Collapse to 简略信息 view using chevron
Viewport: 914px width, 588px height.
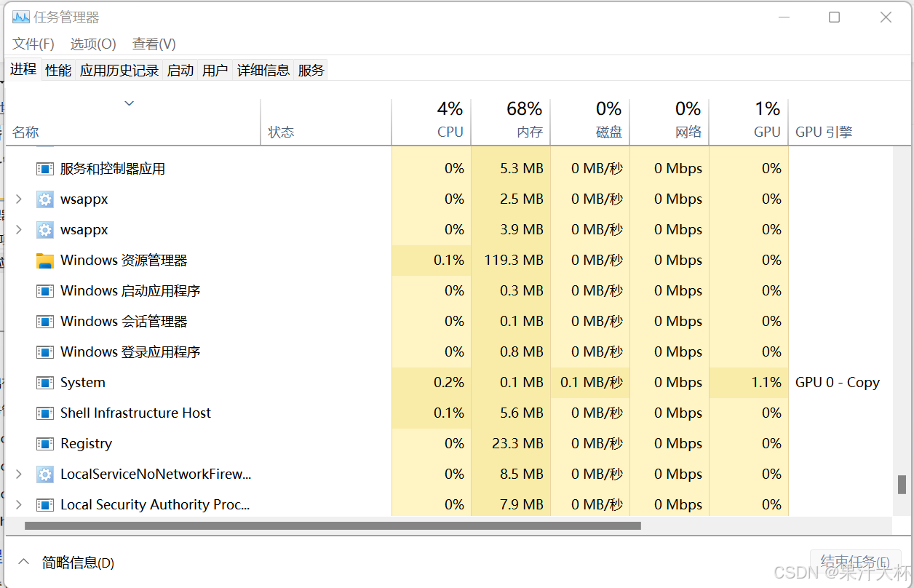pyautogui.click(x=24, y=562)
